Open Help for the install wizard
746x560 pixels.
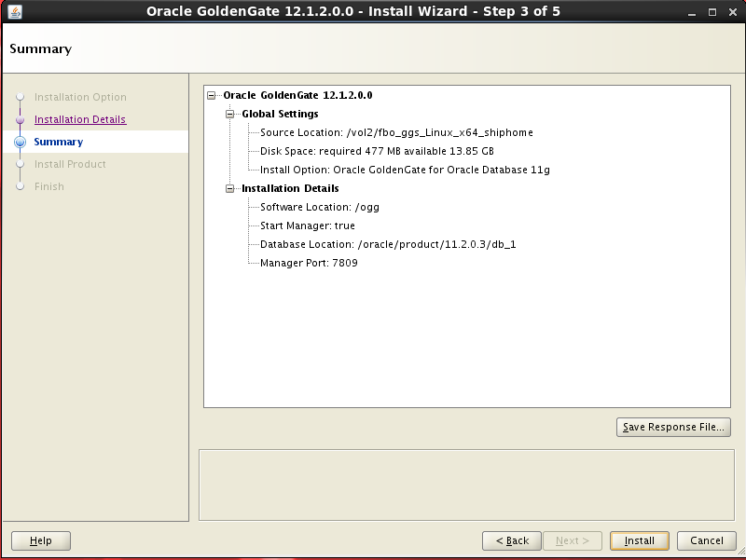(41, 540)
